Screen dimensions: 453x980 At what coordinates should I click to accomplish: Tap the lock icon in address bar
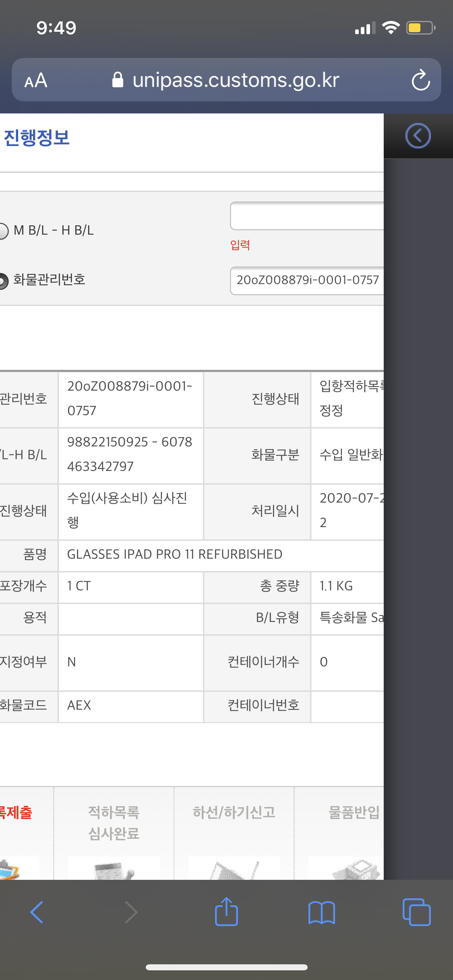coord(118,80)
